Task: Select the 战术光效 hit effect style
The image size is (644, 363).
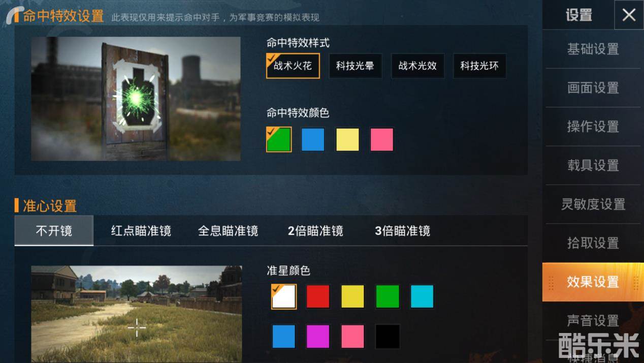Action: (x=417, y=66)
